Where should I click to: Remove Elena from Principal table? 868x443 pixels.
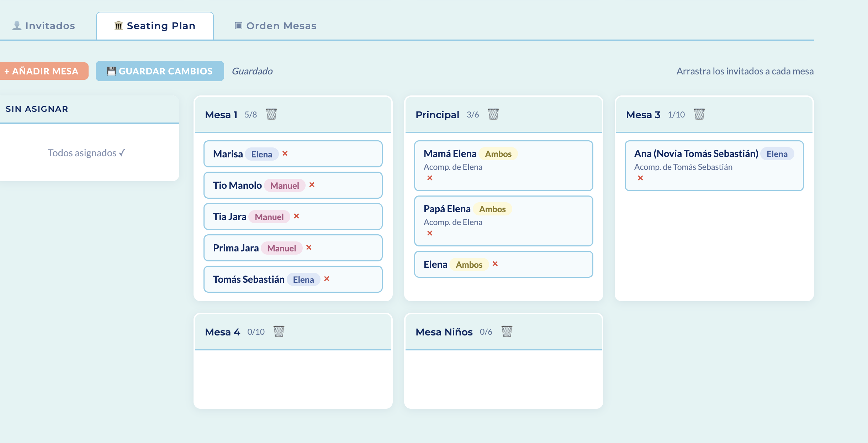(495, 264)
